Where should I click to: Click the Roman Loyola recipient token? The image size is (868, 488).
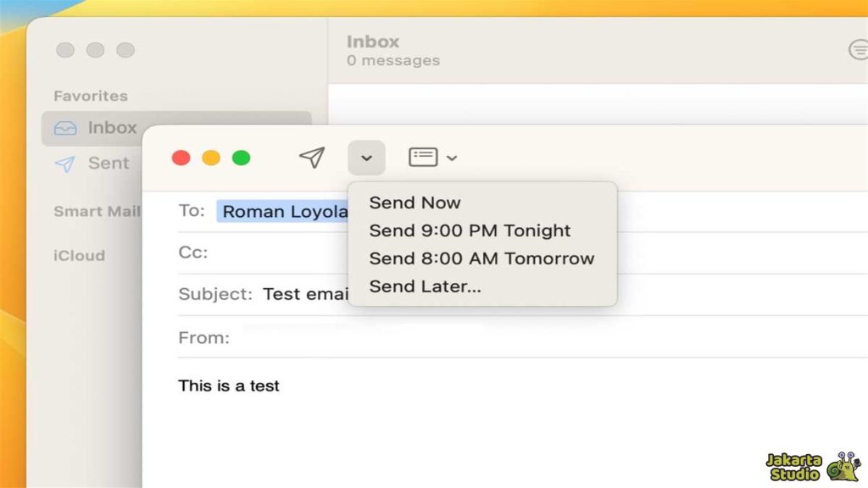coord(283,211)
